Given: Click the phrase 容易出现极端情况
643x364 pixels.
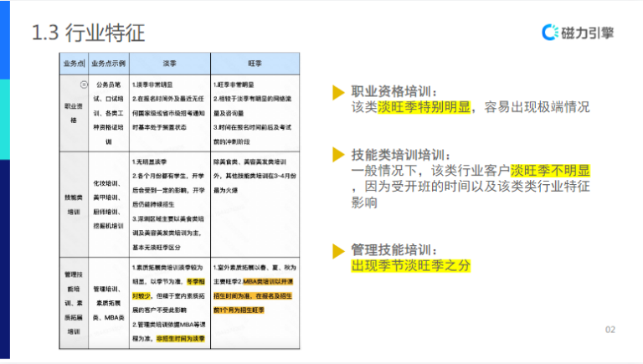Looking at the screenshot, I should 537,107.
